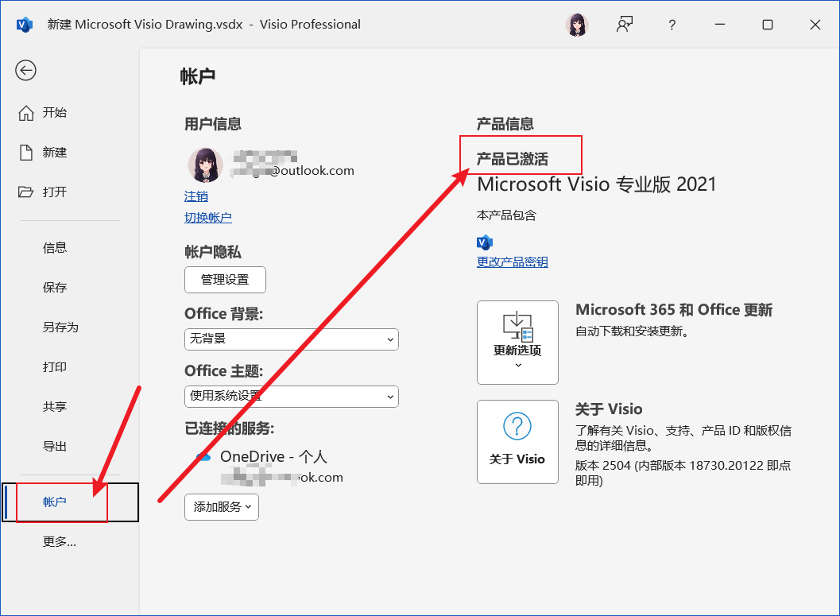This screenshot has height=616, width=840.
Task: Go back using the circled arrow icon
Action: [x=25, y=70]
